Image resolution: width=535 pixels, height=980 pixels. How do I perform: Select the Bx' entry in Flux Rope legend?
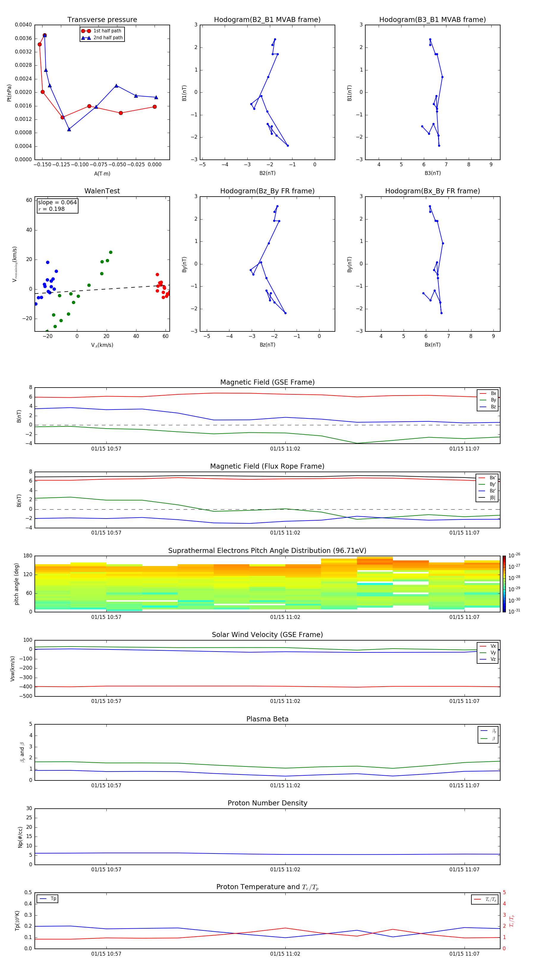[487, 478]
